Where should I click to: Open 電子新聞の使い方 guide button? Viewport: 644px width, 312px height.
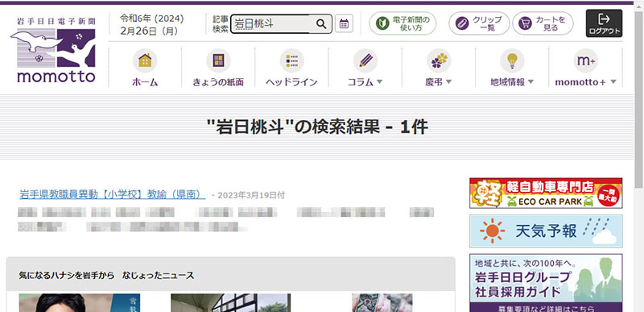pyautogui.click(x=402, y=24)
